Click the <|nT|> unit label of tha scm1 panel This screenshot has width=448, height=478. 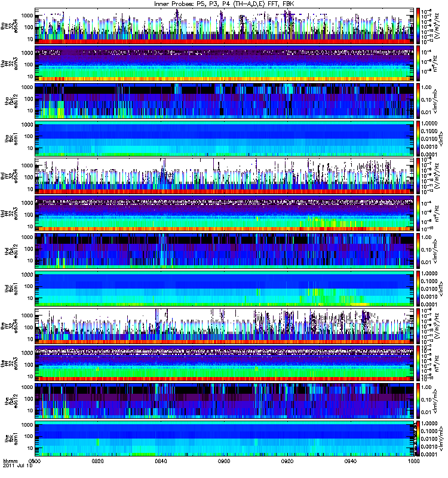441,139
